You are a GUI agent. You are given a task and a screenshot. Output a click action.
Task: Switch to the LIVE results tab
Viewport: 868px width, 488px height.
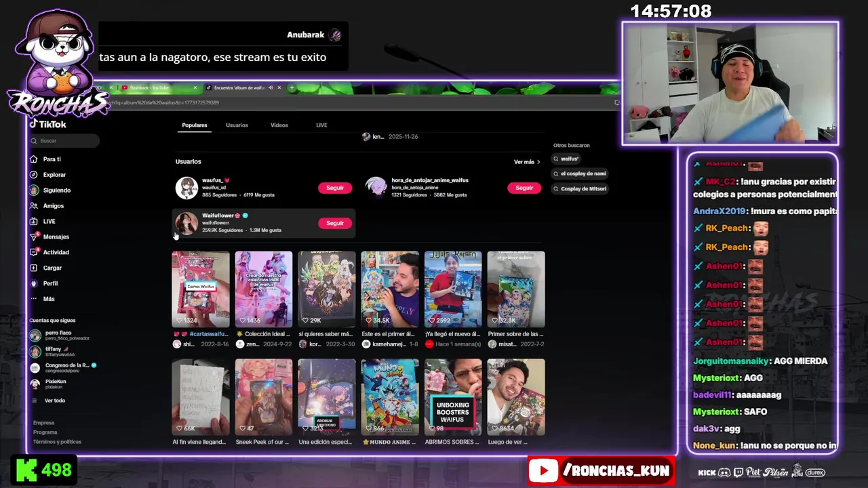coord(321,125)
